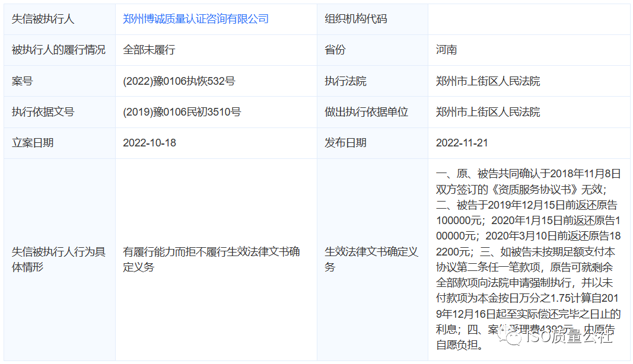
Task: Select the 有履行能力而拒不履行生效法律文书确定义务 text
Action: point(211,260)
